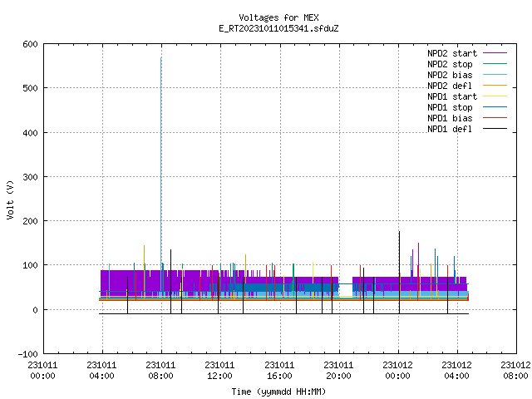Click the 'NPD1 defl' legend label
Viewport: 532px width, 399px height.
[x=450, y=130]
